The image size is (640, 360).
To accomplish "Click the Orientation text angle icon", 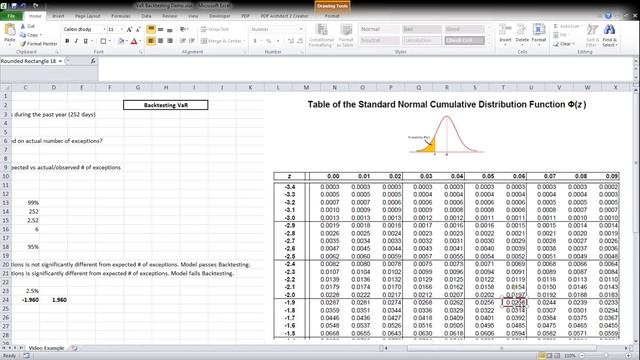I will tap(183, 29).
